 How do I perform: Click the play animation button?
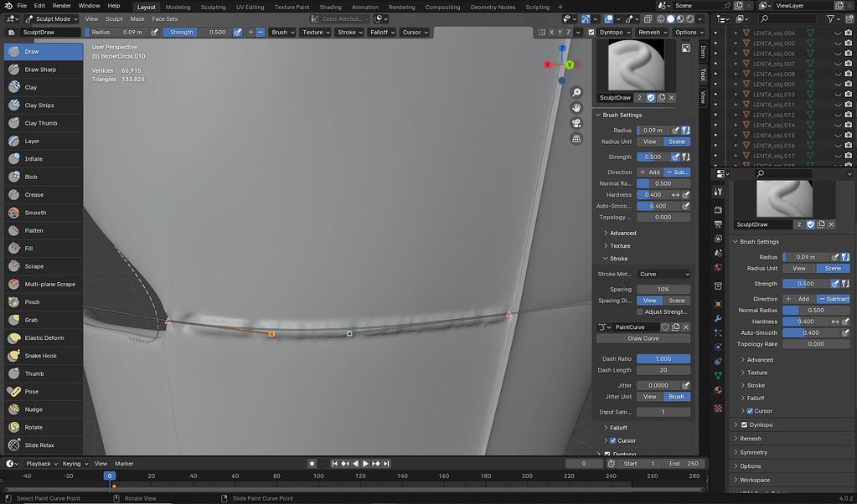pyautogui.click(x=365, y=464)
